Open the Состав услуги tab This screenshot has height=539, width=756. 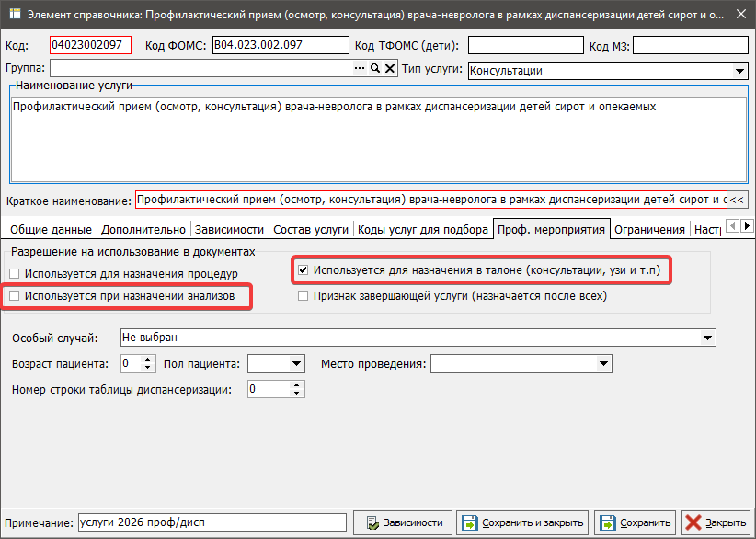tap(311, 229)
